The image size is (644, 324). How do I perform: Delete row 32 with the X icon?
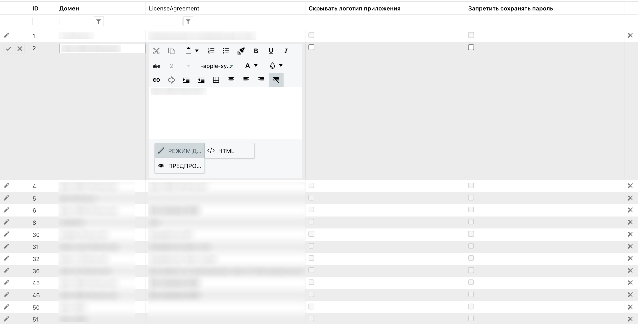631,259
